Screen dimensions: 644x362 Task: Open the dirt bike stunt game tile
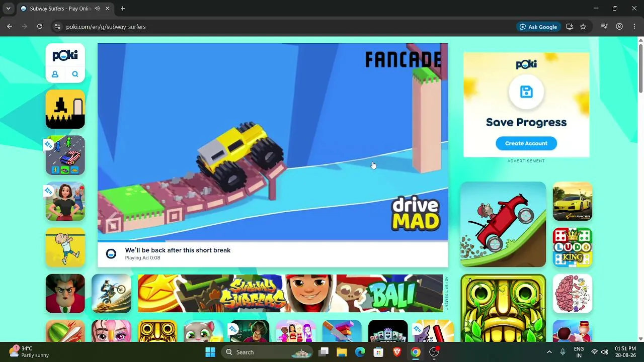pyautogui.click(x=111, y=294)
